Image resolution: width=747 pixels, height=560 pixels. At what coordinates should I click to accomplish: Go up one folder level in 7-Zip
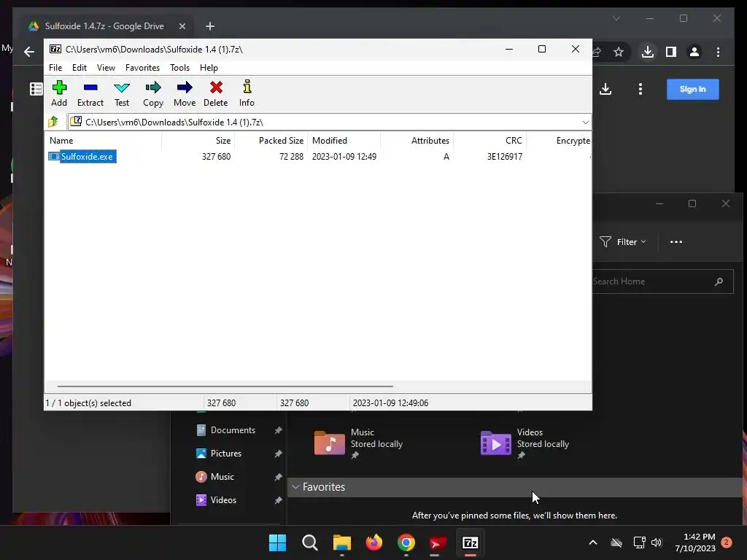coord(53,122)
